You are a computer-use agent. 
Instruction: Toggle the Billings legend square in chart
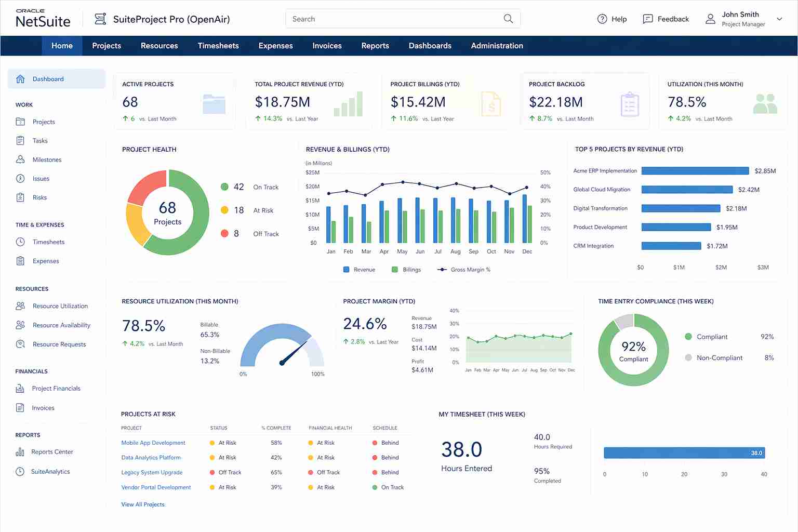tap(395, 270)
